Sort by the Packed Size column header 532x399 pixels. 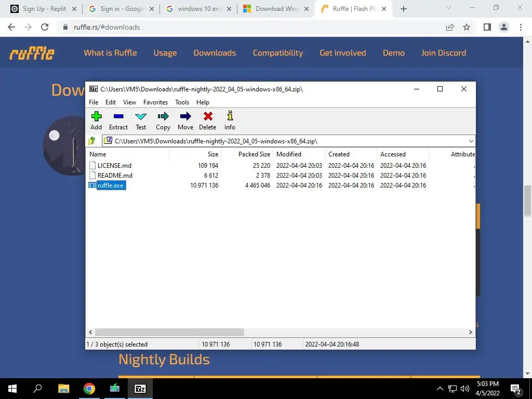247,154
